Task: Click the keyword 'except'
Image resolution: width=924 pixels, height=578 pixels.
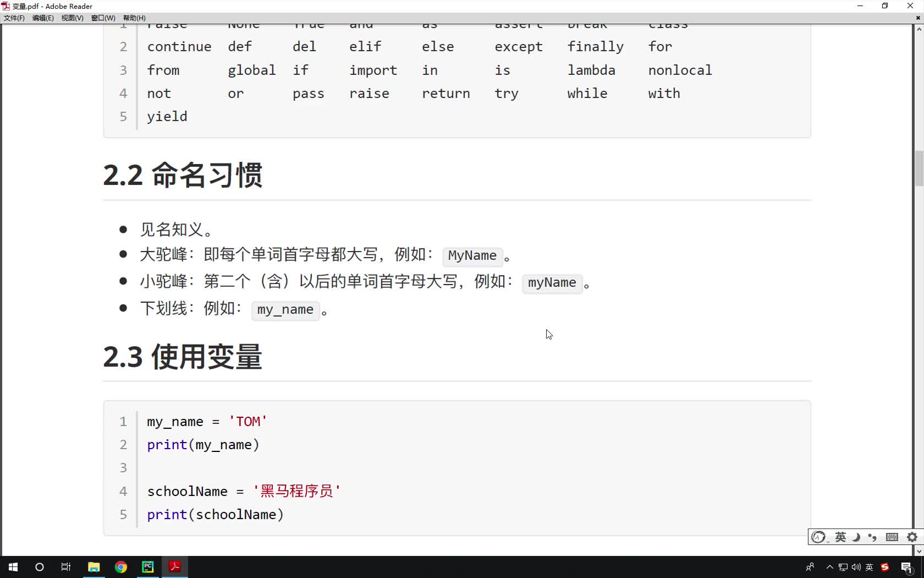Action: click(x=519, y=47)
